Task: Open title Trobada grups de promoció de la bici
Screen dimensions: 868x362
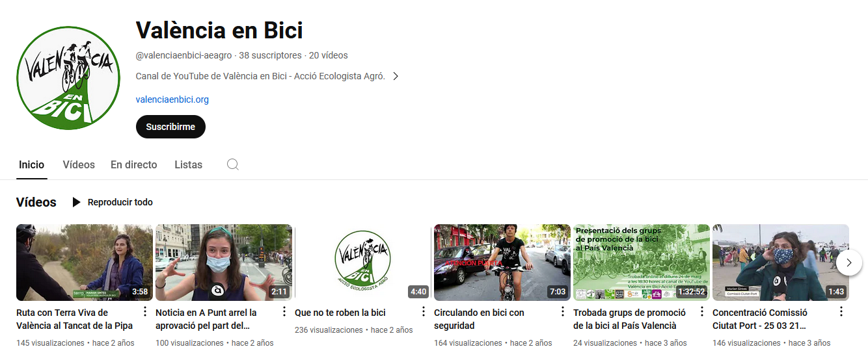Action: coord(629,319)
